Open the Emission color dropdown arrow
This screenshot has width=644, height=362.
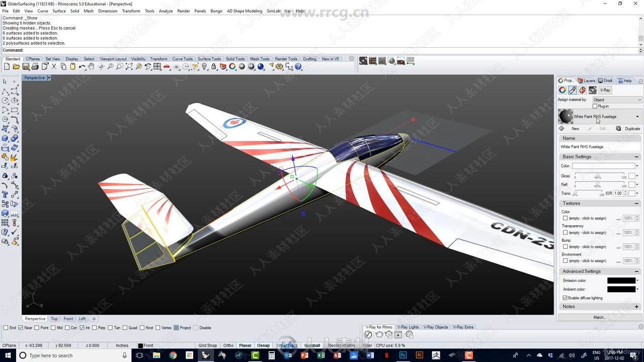pyautogui.click(x=637, y=281)
